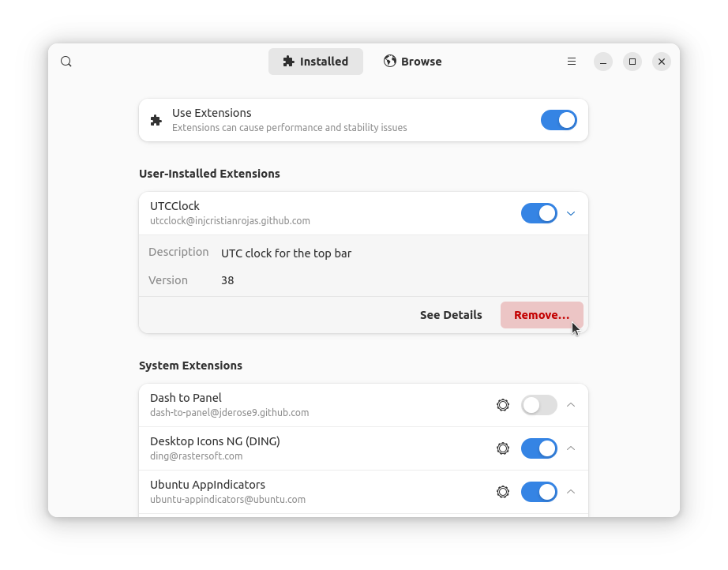This screenshot has width=728, height=570.
Task: Click the puzzle piece icon beside Use Extensions
Action: 156,121
